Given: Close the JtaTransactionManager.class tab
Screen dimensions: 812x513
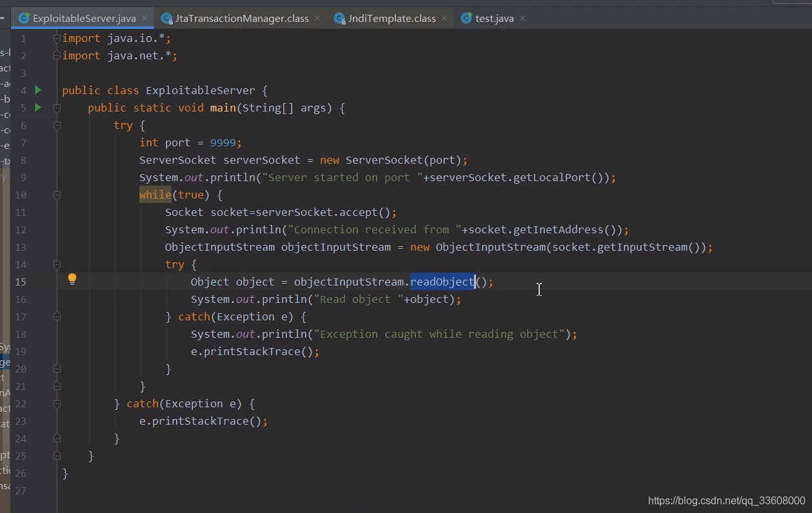Looking at the screenshot, I should click(317, 18).
